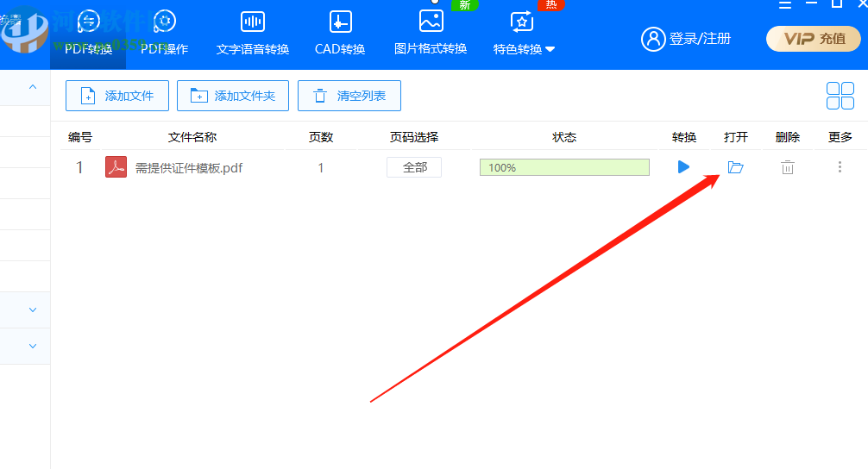Click the 清空列表 button
The width and height of the screenshot is (868, 469).
click(x=349, y=96)
